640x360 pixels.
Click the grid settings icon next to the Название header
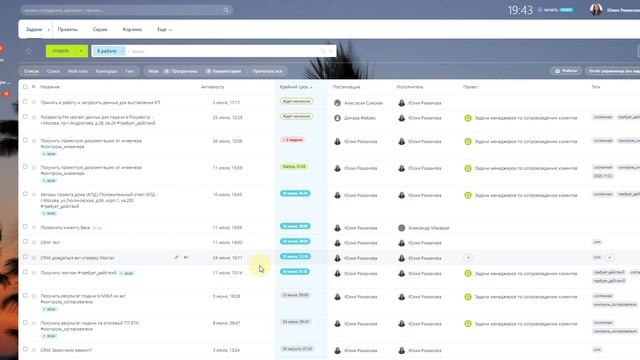[33, 87]
